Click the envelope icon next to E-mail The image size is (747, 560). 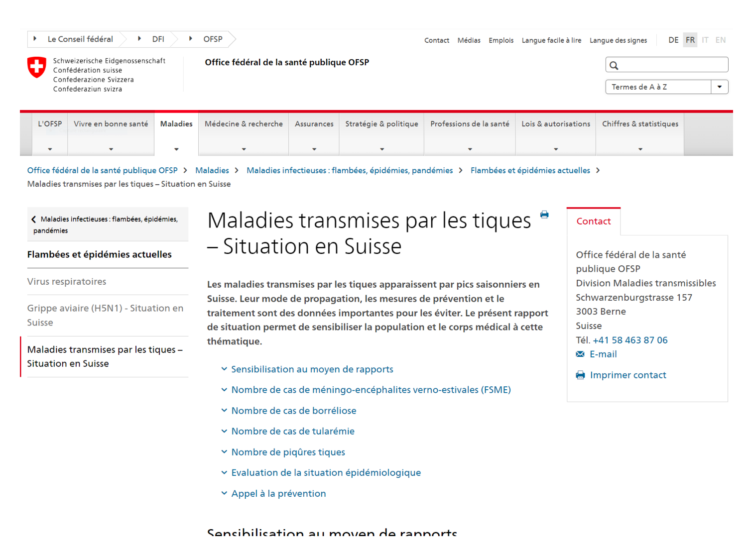[580, 354]
